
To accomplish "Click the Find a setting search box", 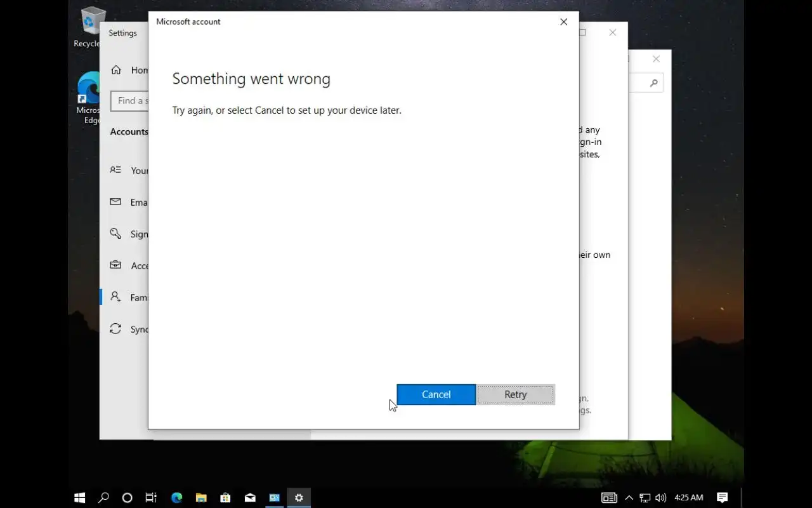I will (x=130, y=100).
